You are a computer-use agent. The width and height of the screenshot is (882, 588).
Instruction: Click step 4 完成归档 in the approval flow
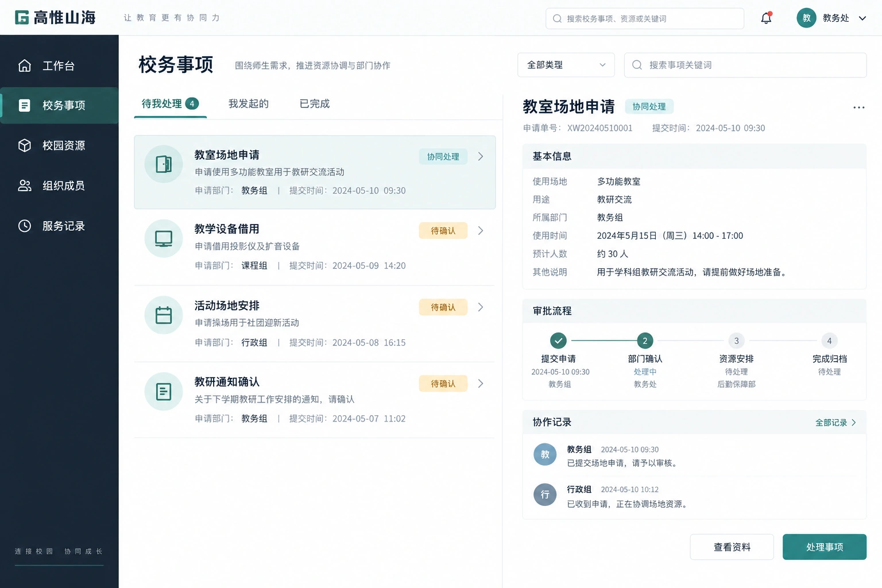829,341
